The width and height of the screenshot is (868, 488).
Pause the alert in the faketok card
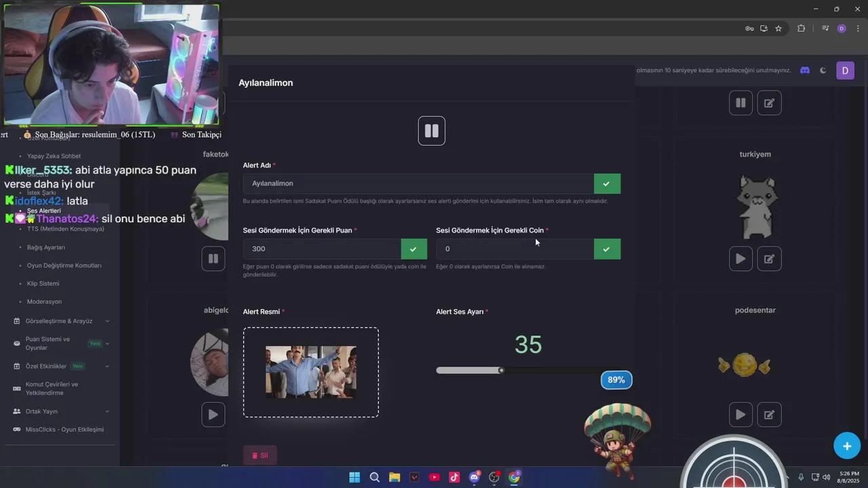pos(213,258)
